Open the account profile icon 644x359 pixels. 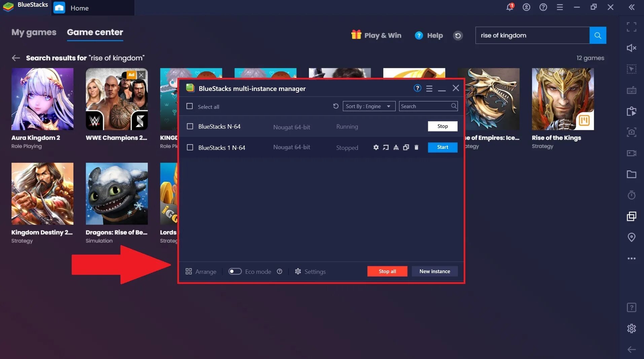pyautogui.click(x=526, y=7)
